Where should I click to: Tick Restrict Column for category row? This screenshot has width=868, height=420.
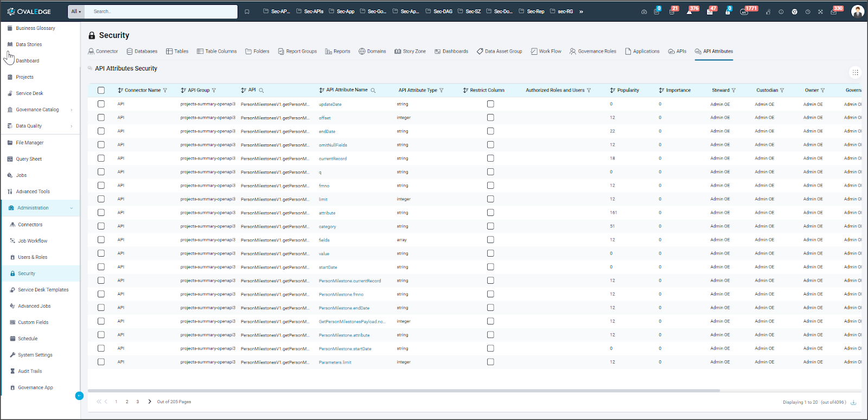click(490, 226)
